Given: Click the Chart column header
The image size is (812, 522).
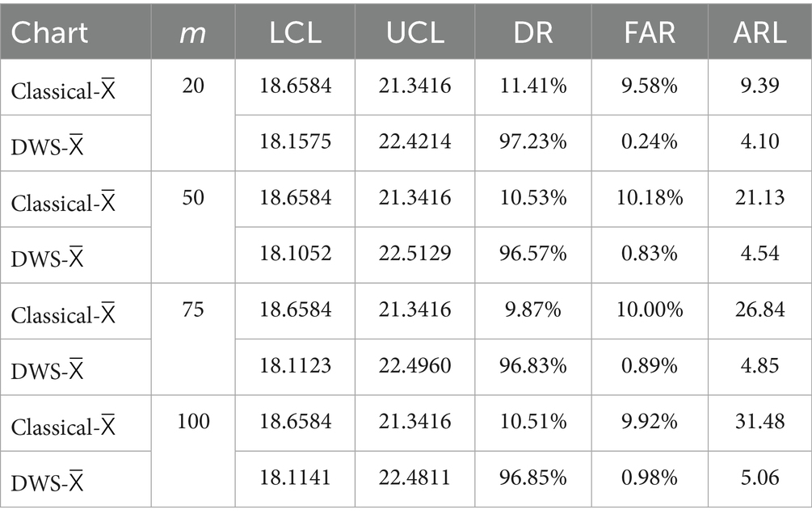Looking at the screenshot, I should point(50,32).
